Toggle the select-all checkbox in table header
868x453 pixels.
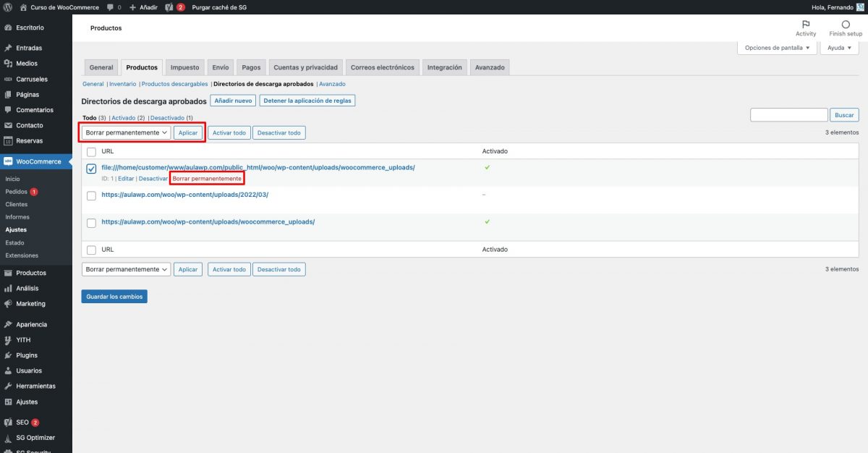pos(91,152)
